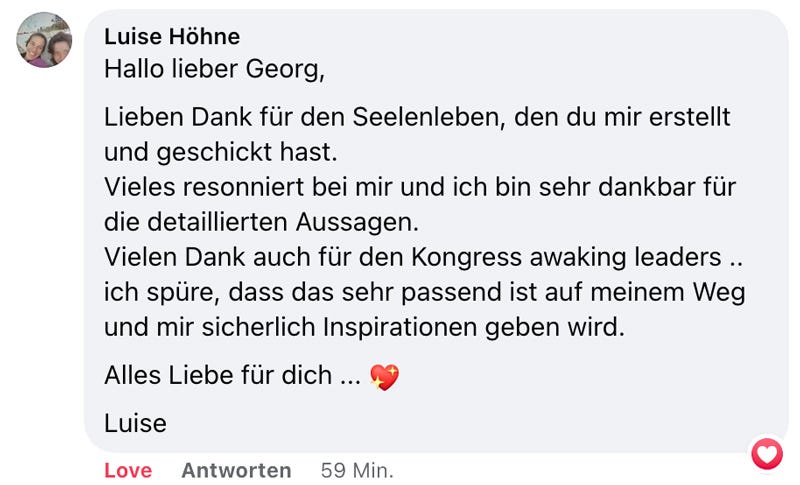Reply via the Antworten link
Image resolution: width=800 pixels, height=485 pixels.
236,470
